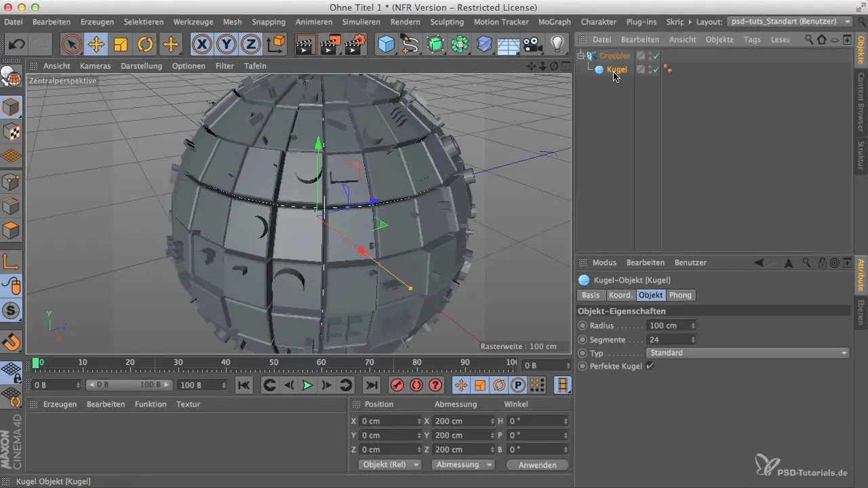Switch the coordinate system icon
This screenshot has height=488, width=868.
pos(276,45)
